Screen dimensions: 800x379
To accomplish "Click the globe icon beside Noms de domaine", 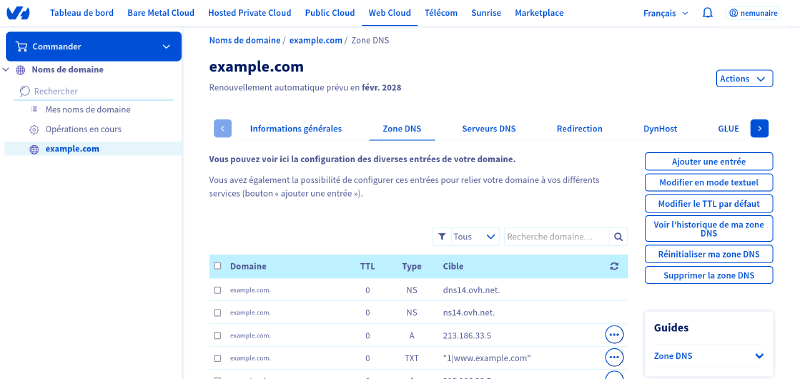I will point(20,70).
